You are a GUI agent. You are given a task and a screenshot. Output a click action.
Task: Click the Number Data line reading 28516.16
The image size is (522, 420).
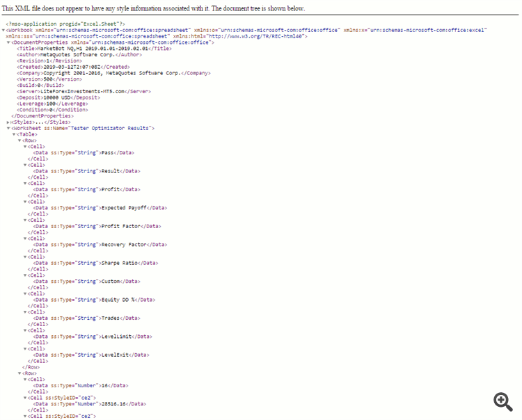pos(90,404)
